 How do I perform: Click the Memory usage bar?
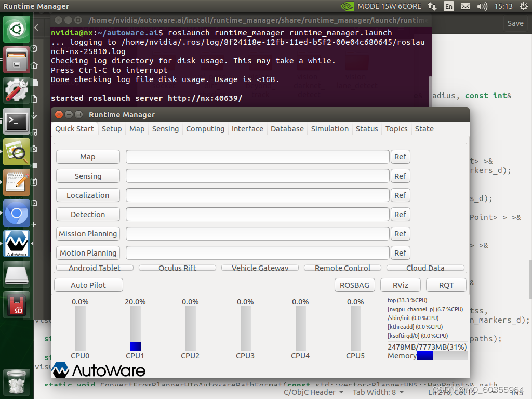(442, 355)
